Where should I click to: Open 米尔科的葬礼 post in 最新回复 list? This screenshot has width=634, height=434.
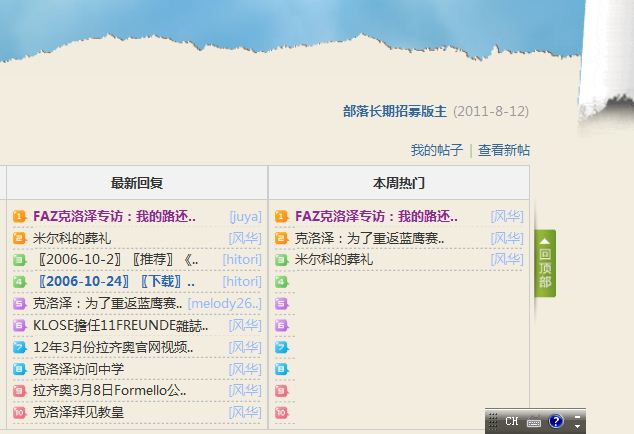pos(72,238)
